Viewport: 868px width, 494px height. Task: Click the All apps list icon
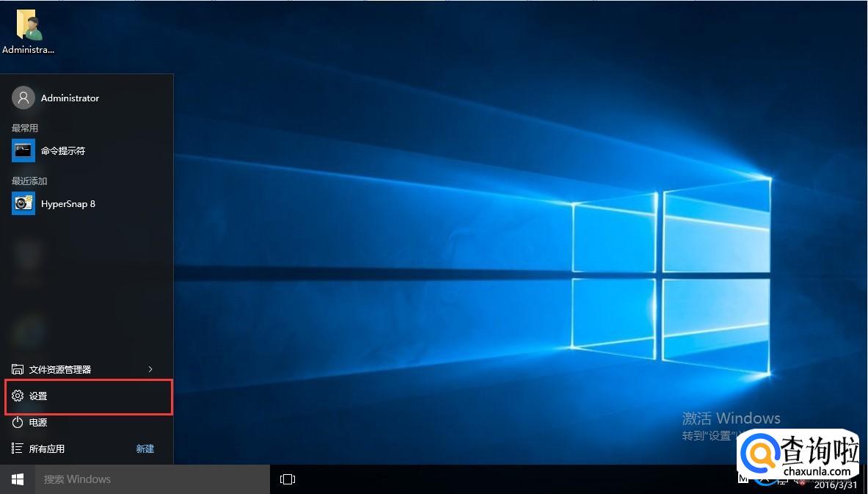coord(18,448)
